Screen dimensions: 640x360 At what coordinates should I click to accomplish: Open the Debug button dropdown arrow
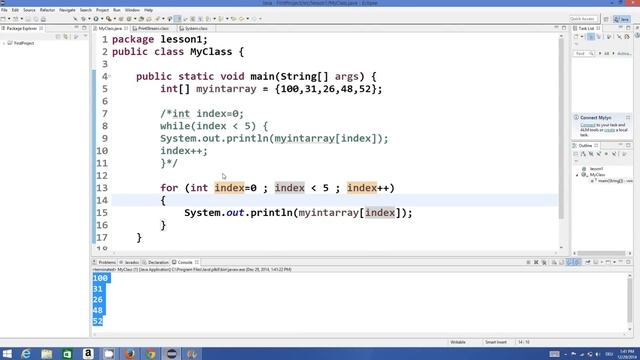89,19
